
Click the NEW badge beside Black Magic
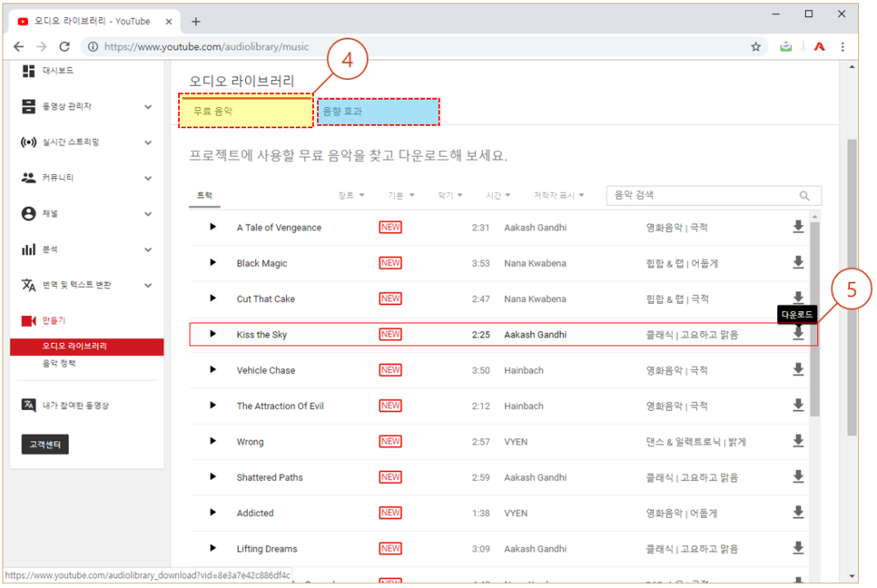point(390,263)
